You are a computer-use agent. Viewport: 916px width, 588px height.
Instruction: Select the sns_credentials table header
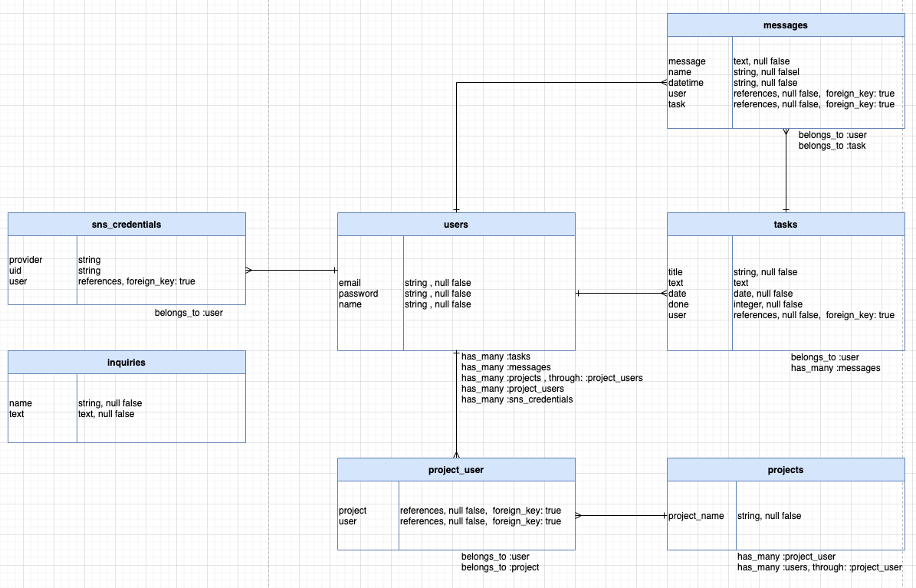tap(126, 224)
